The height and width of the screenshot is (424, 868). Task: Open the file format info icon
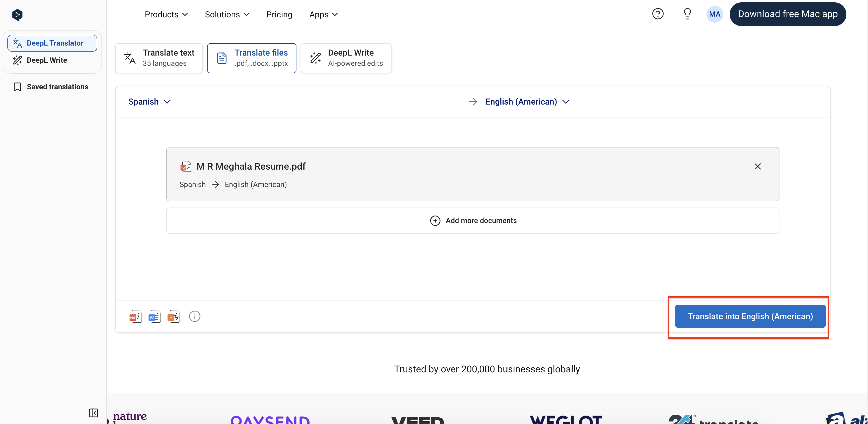(194, 316)
